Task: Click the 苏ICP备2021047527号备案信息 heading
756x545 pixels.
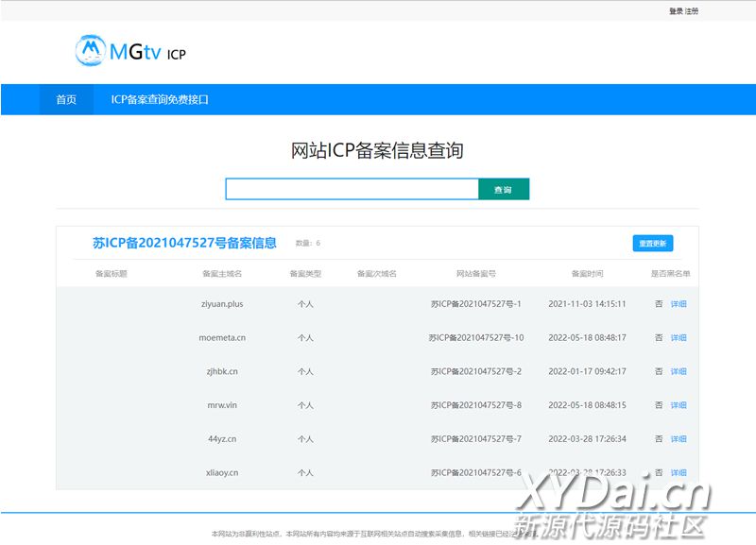Action: tap(184, 243)
